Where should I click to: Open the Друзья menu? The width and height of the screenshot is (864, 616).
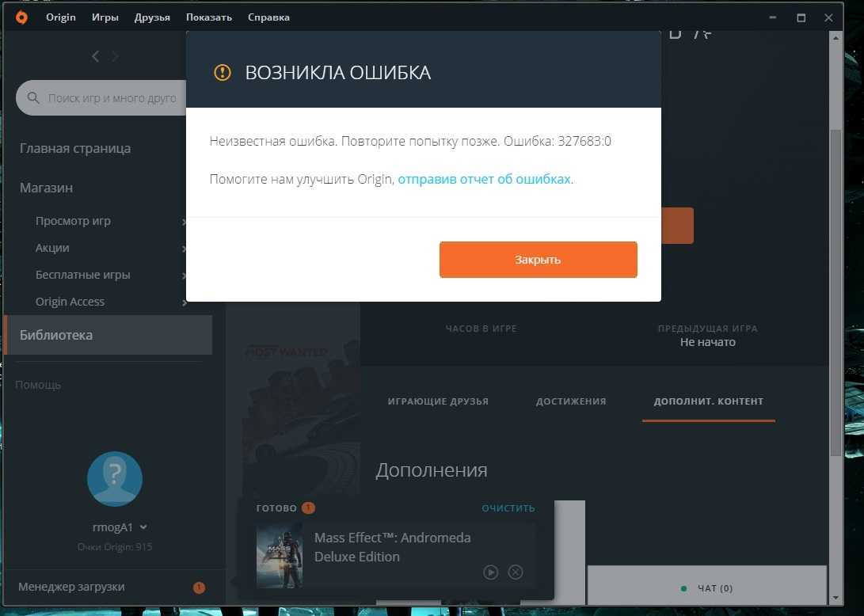tap(152, 17)
